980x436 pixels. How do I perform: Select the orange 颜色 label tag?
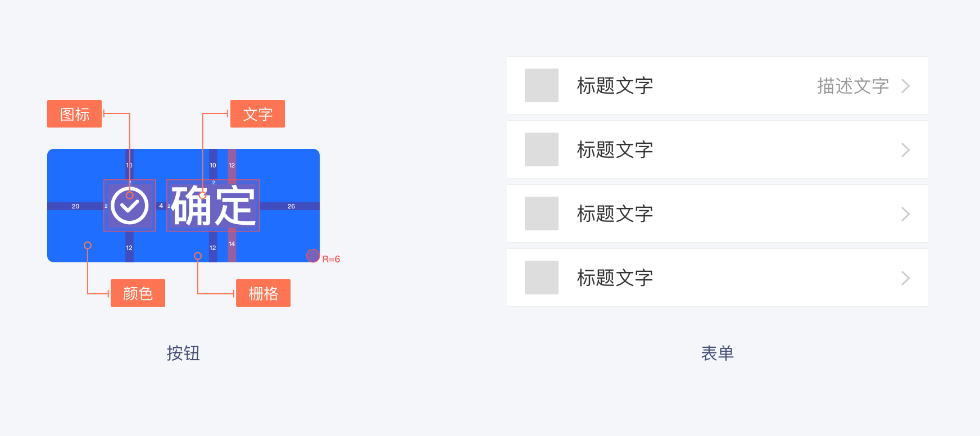tap(138, 293)
